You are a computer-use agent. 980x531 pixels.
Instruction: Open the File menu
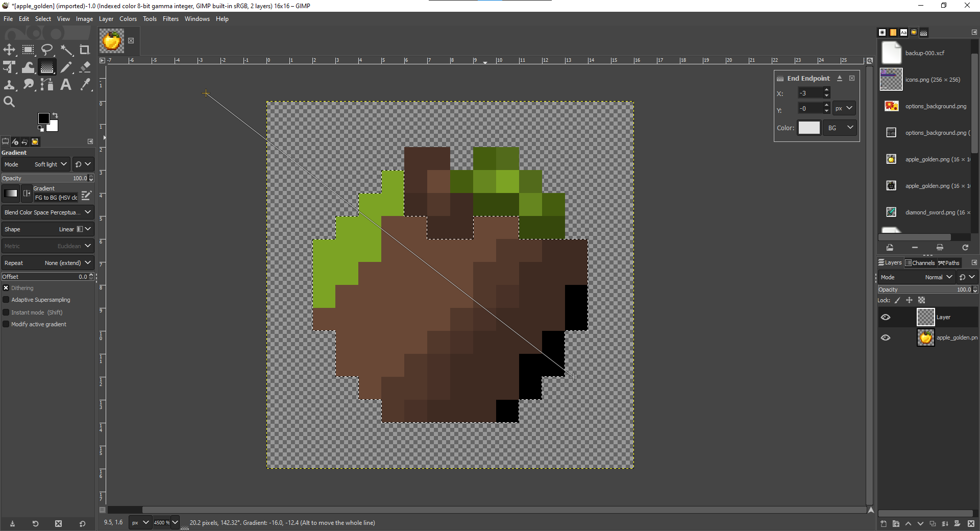click(x=8, y=19)
